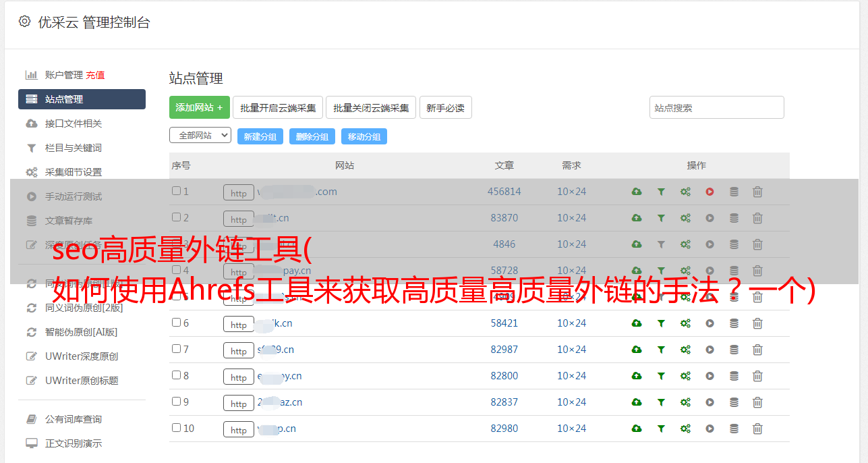Open the database icon for site row 8

pyautogui.click(x=734, y=376)
